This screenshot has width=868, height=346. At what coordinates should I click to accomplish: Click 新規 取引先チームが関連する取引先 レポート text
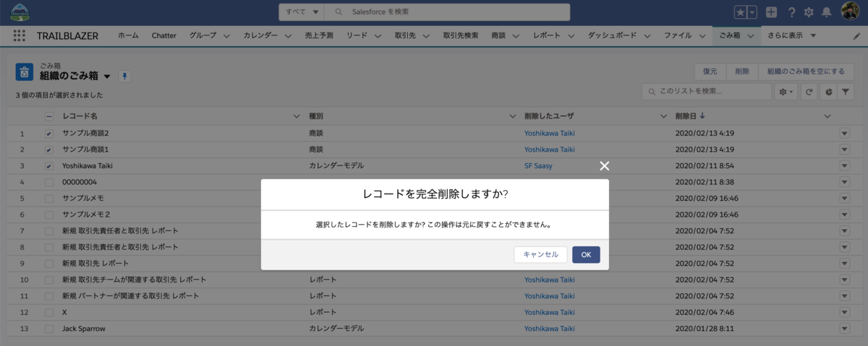135,280
